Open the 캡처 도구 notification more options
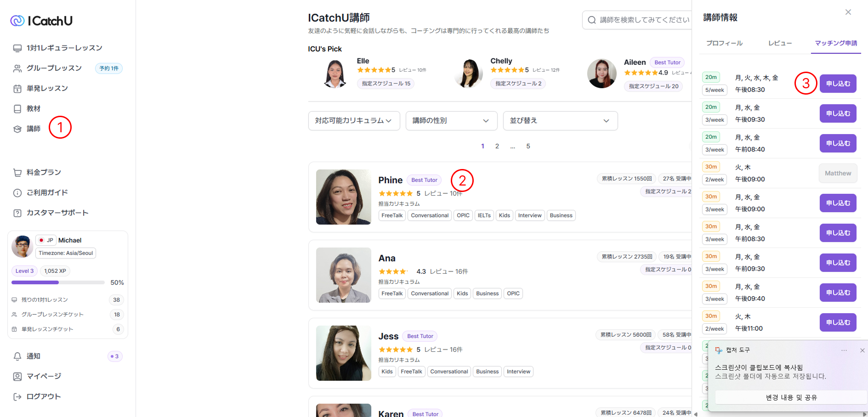 pos(844,350)
